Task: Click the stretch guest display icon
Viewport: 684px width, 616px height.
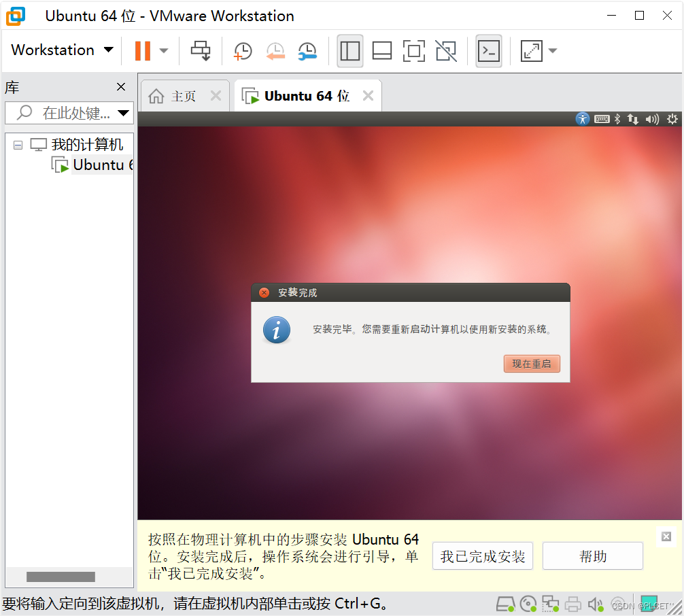Action: 531,50
